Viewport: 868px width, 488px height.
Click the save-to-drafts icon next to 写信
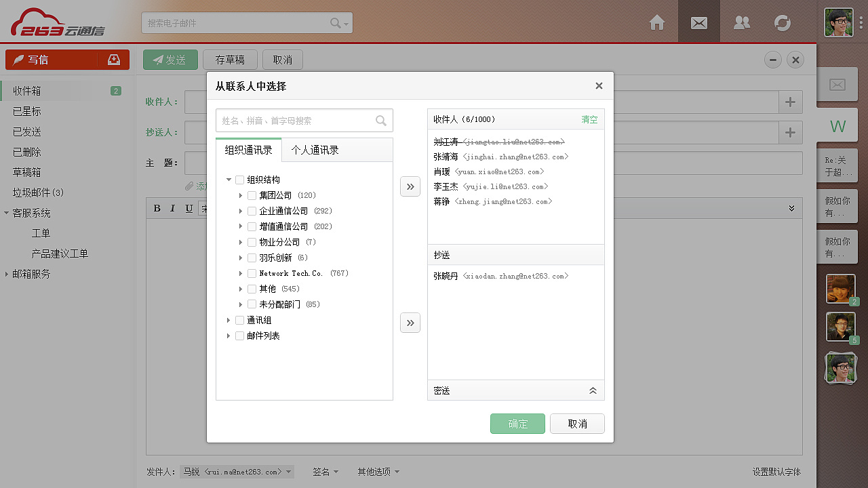(x=115, y=60)
